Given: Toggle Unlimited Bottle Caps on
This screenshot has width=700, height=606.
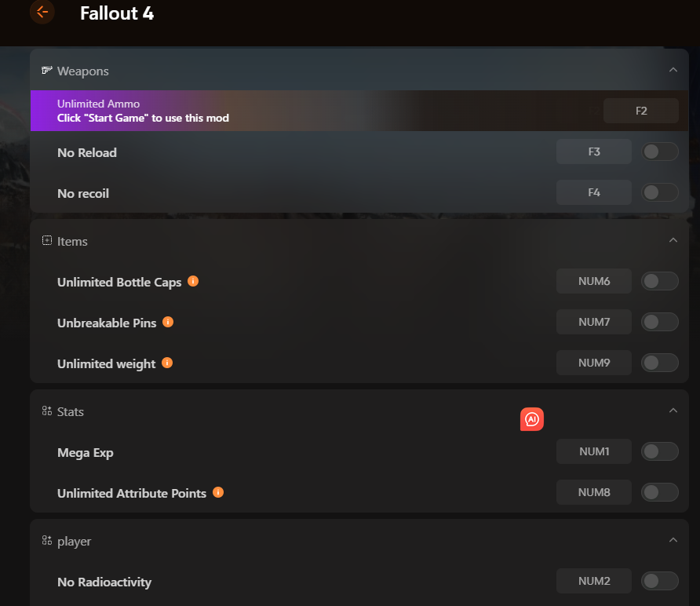Looking at the screenshot, I should tap(660, 281).
